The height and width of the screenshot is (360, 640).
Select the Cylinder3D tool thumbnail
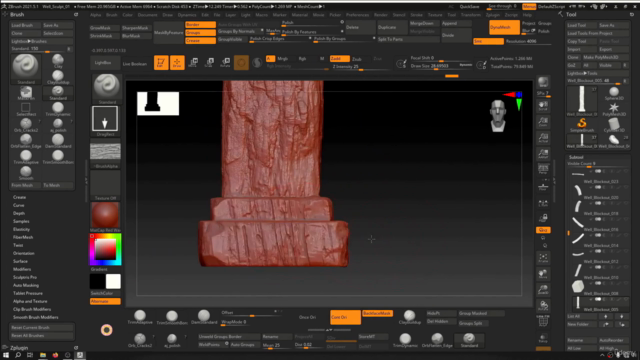tap(614, 125)
